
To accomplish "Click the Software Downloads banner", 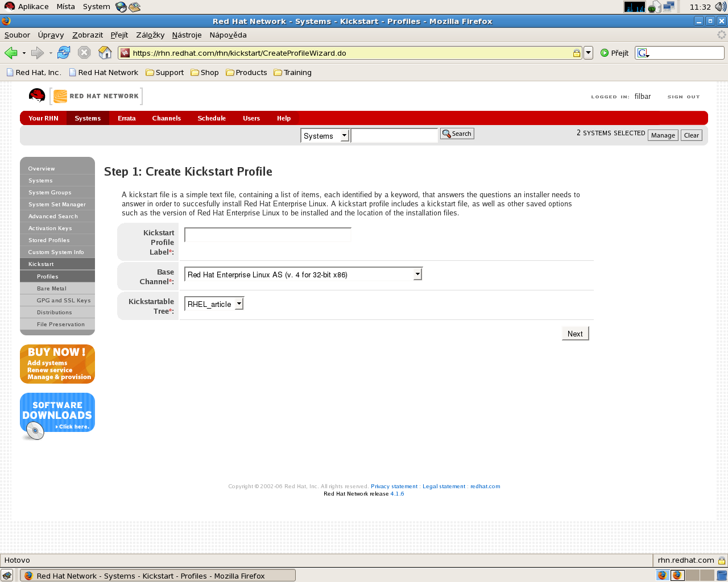I will tap(57, 416).
